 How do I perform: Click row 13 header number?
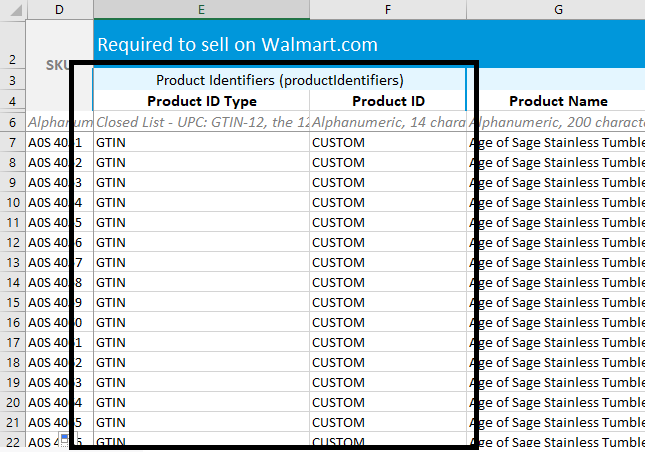pos(12,262)
